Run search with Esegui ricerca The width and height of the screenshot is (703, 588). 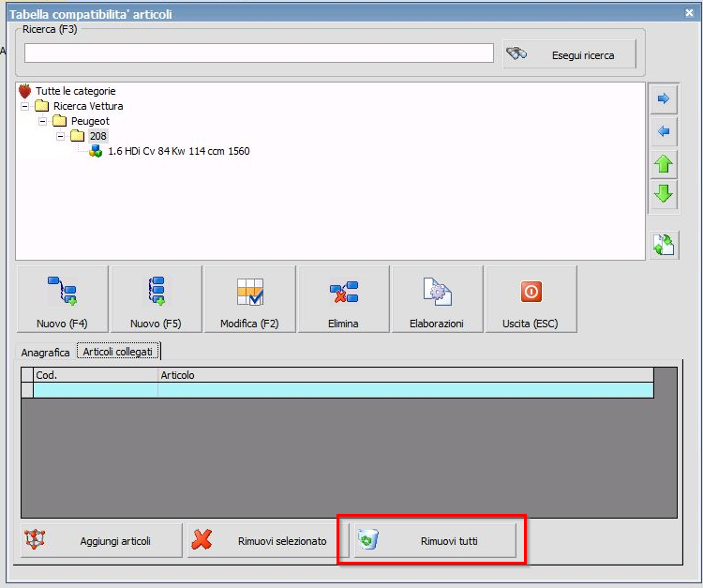click(x=569, y=54)
